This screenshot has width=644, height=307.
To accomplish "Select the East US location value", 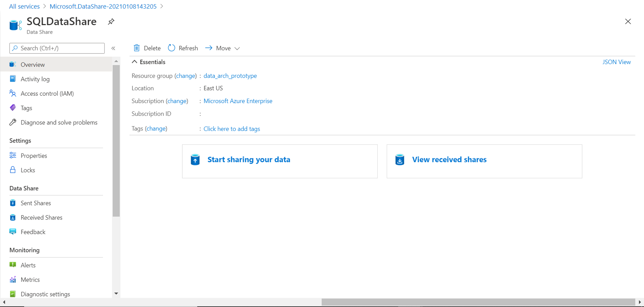I will coord(213,88).
